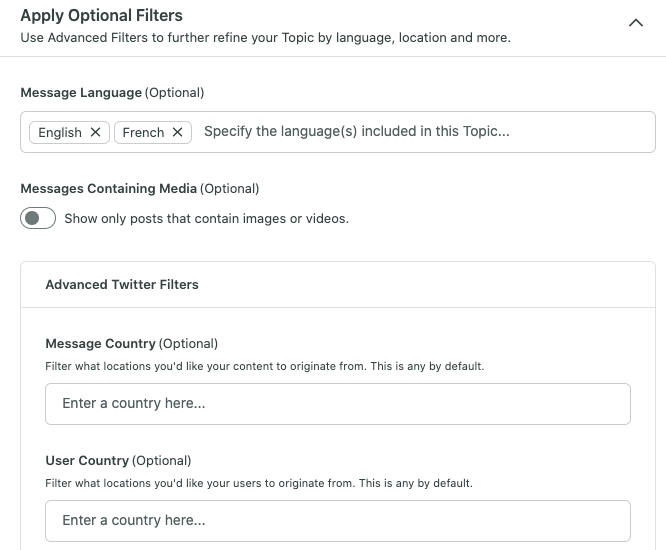Click the users originate from helper text
The image size is (666, 550).
(259, 483)
